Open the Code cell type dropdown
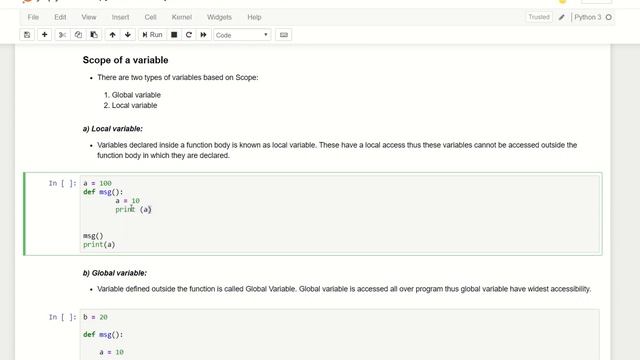Screen dimensions: 640x360 tap(242, 35)
